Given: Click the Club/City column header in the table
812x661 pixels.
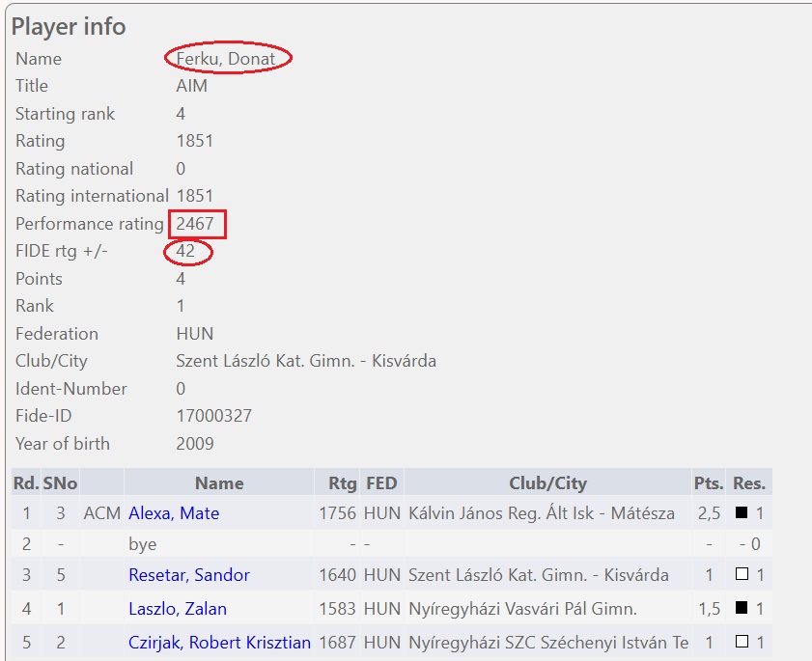Looking at the screenshot, I should [x=547, y=482].
